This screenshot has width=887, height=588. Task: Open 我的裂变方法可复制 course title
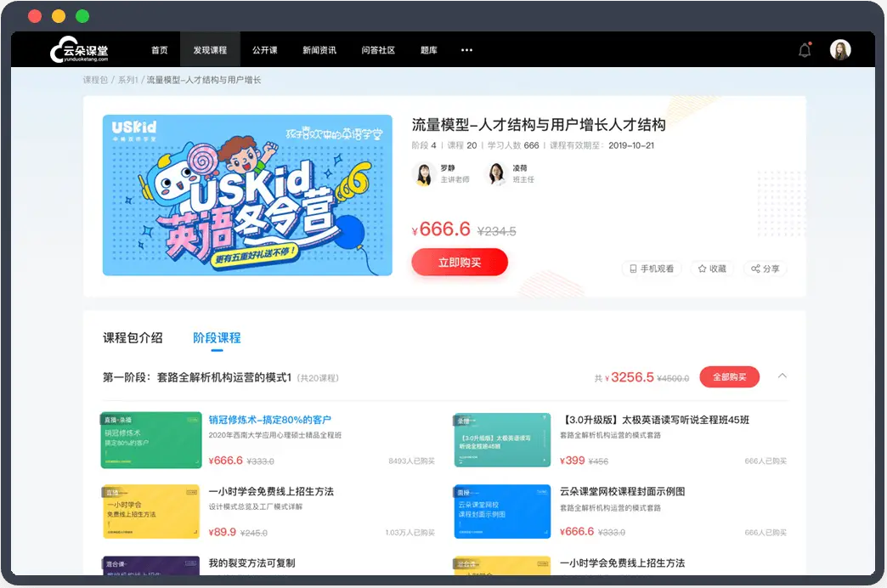tap(251, 563)
